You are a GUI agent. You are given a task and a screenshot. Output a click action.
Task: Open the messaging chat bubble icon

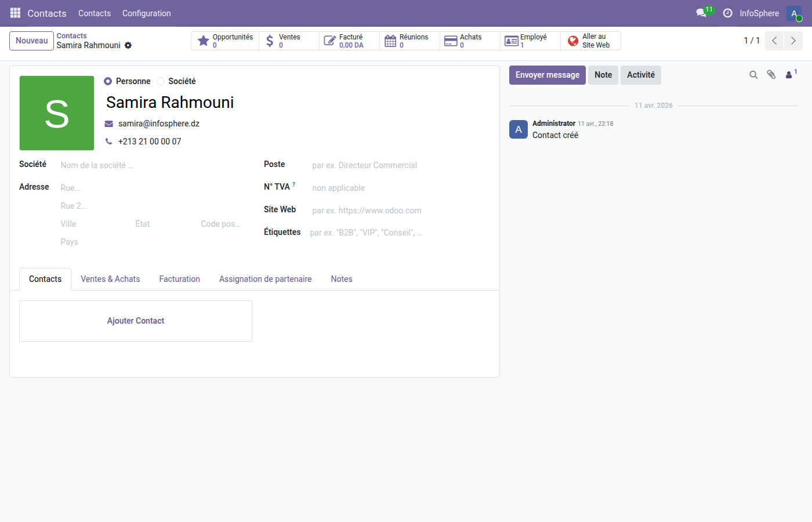[701, 12]
